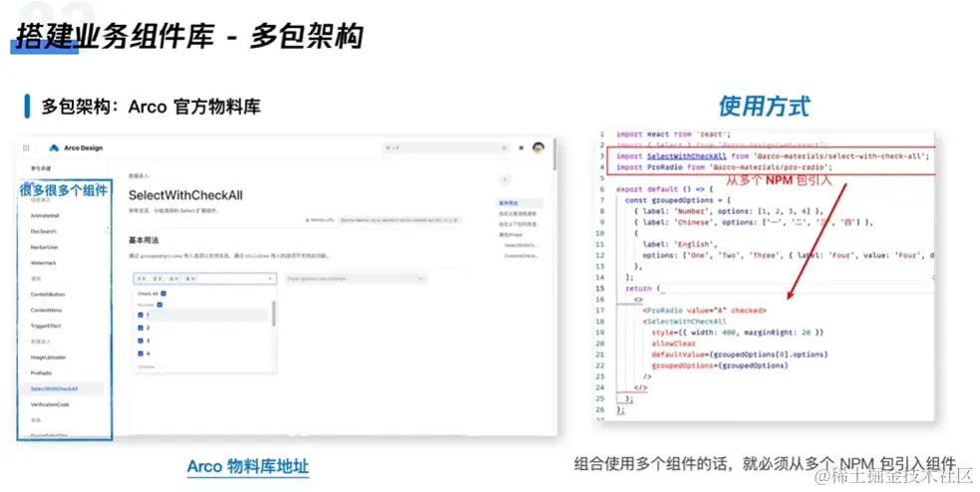
Task: Click the 'return (' code line 15
Action: coord(644,289)
